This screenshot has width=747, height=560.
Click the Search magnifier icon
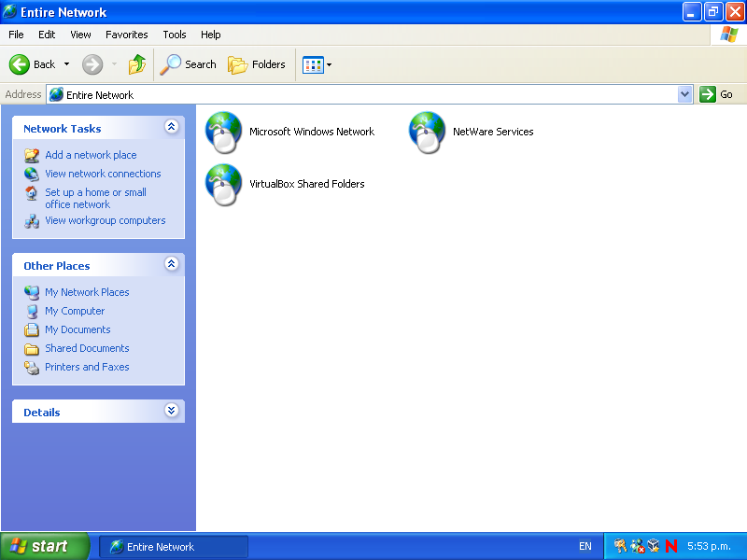coord(171,64)
